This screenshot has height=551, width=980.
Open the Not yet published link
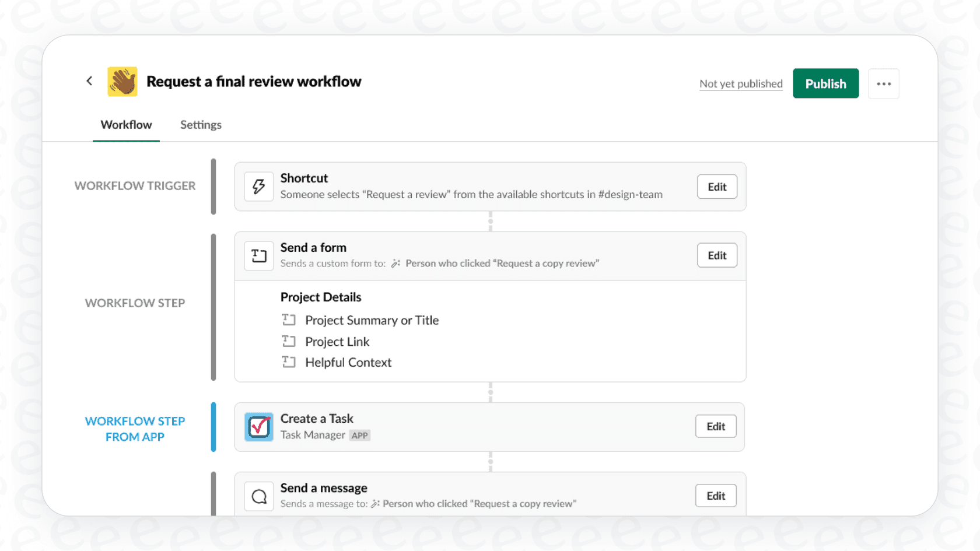(741, 83)
